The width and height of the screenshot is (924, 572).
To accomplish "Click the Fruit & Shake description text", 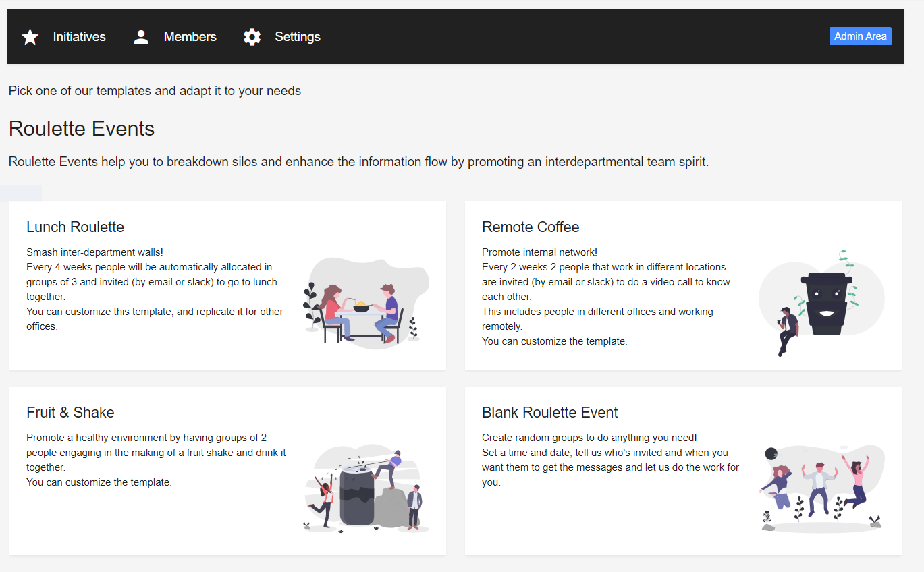I will (x=156, y=460).
